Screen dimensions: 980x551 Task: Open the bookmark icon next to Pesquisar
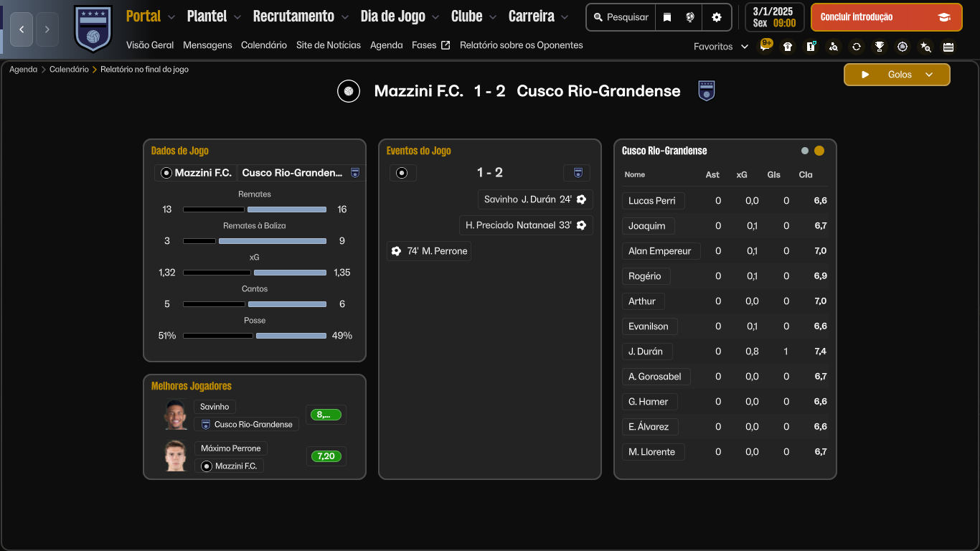667,17
